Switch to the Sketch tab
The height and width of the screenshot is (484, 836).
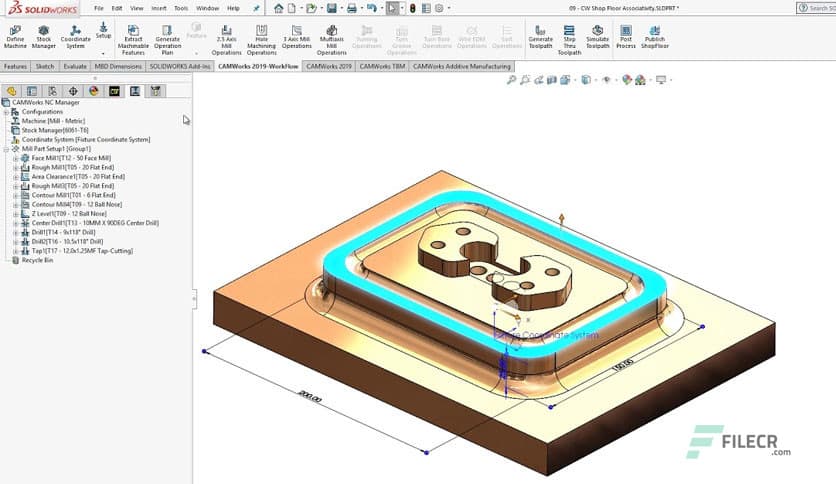tap(45, 66)
